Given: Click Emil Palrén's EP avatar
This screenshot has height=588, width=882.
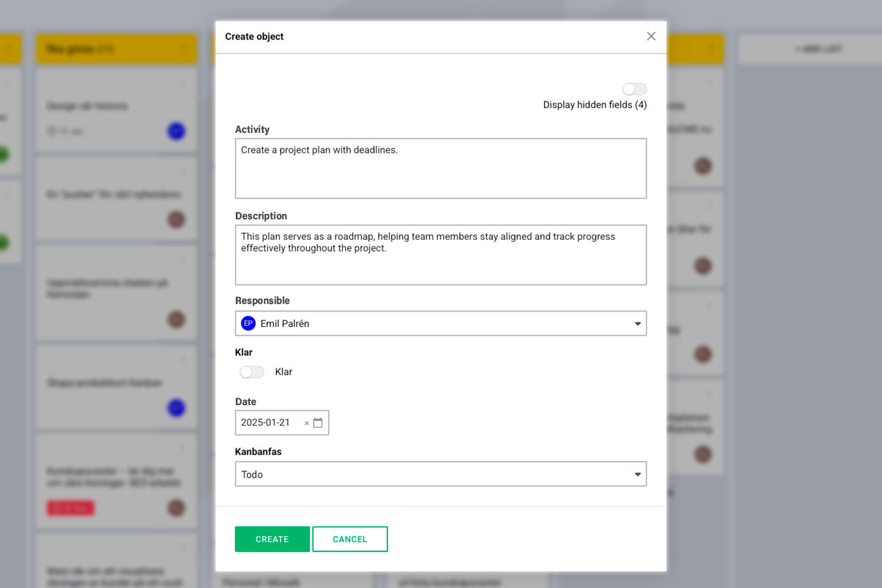Looking at the screenshot, I should coord(248,323).
